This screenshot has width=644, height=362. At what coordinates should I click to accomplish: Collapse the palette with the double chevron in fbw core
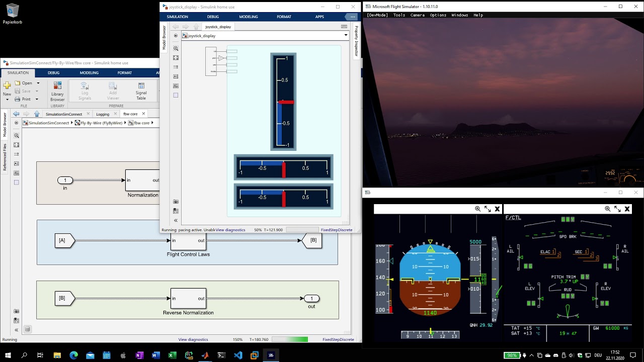[x=17, y=330]
